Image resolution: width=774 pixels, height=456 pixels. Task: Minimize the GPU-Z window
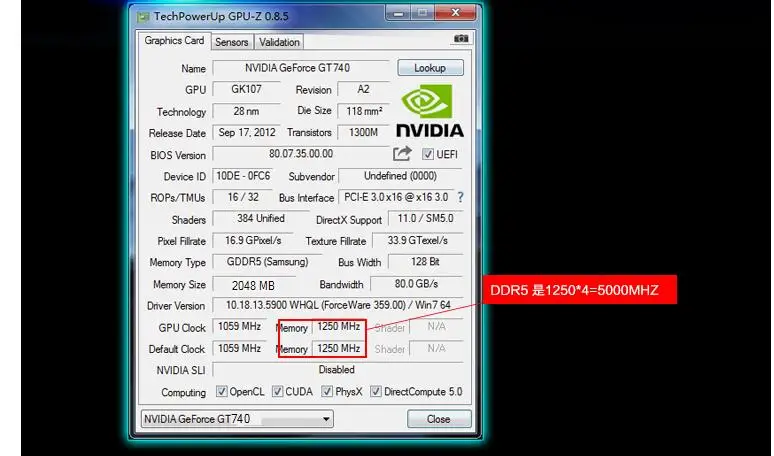pyautogui.click(x=398, y=13)
